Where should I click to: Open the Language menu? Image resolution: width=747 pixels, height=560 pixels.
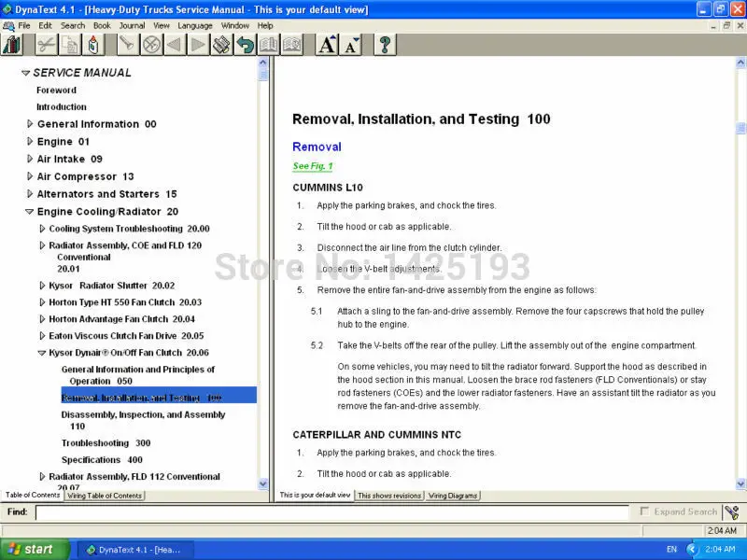195,26
